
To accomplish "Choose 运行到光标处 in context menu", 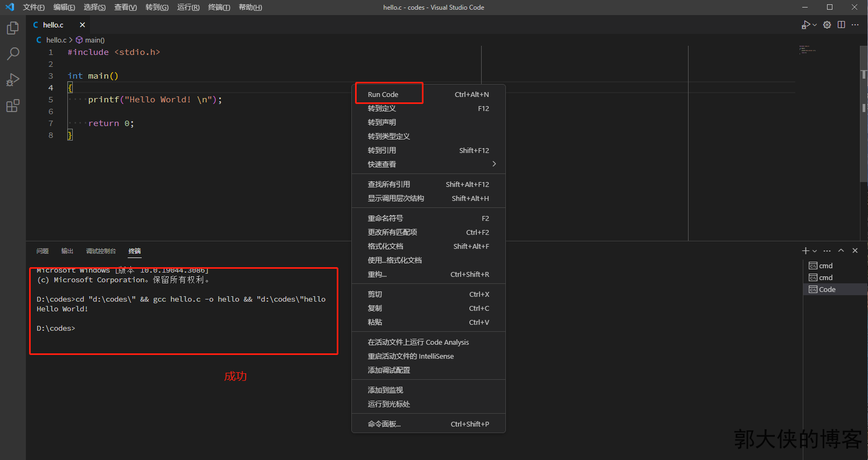I will tap(428, 404).
